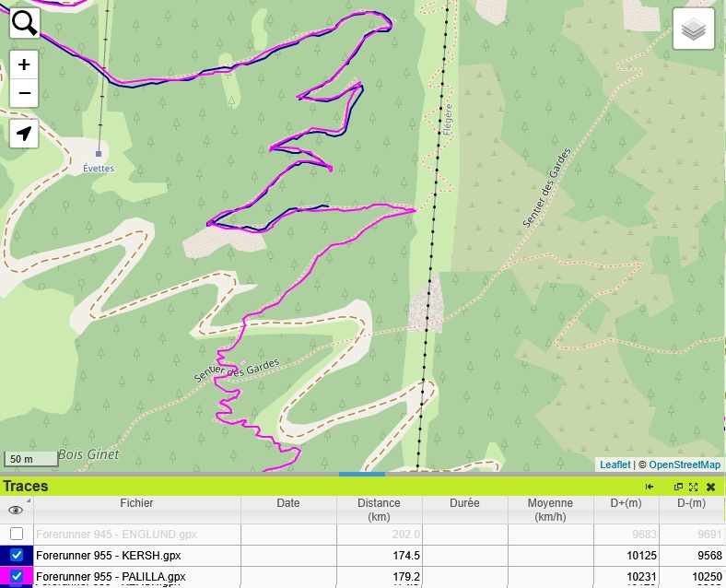Sort traces by Fichier column
This screenshot has width=726, height=588.
point(136,503)
